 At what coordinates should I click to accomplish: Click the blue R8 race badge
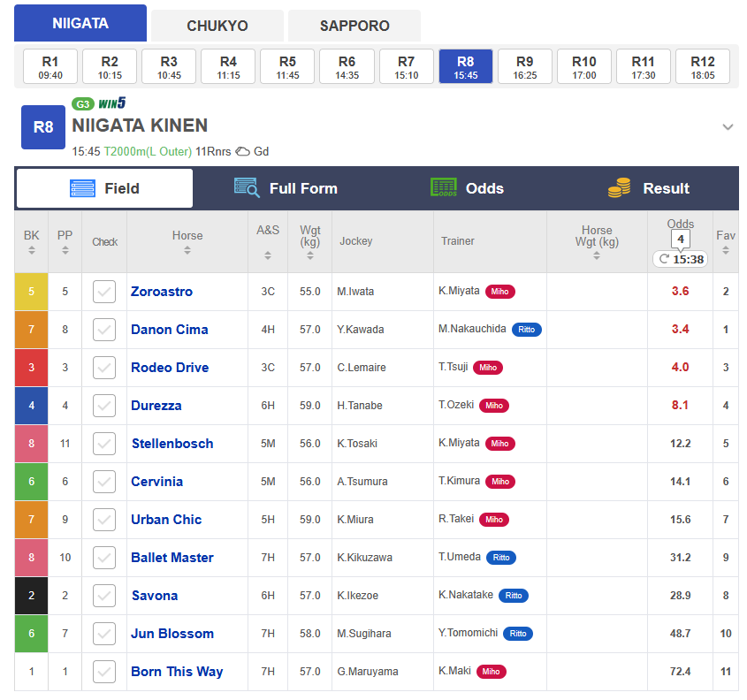43,127
